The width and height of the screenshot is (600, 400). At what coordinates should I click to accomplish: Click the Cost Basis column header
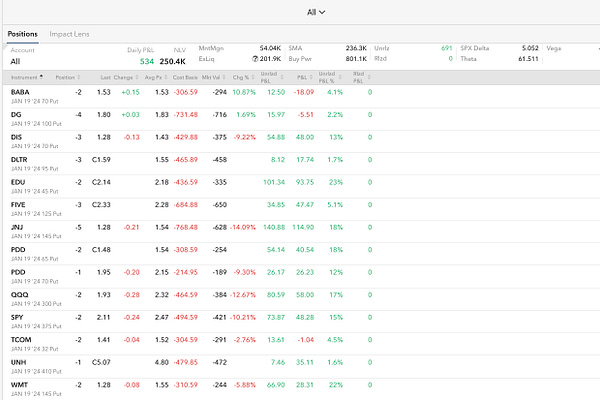coord(185,77)
